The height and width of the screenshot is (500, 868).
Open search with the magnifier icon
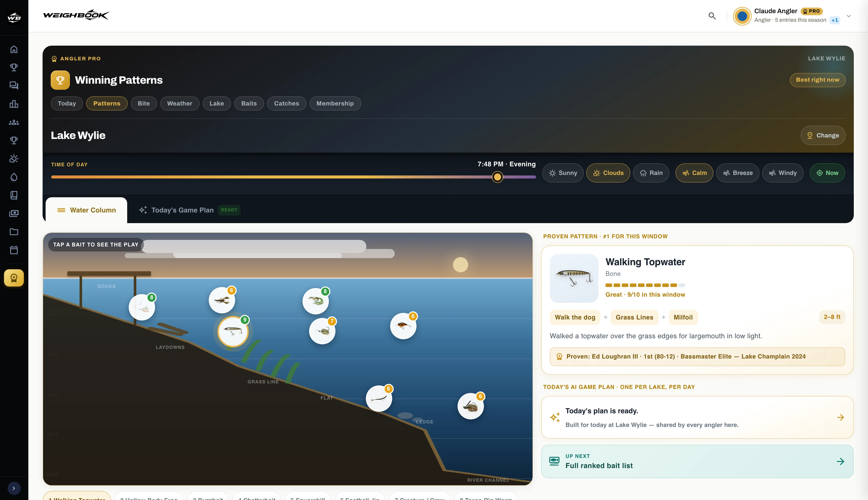click(x=712, y=16)
